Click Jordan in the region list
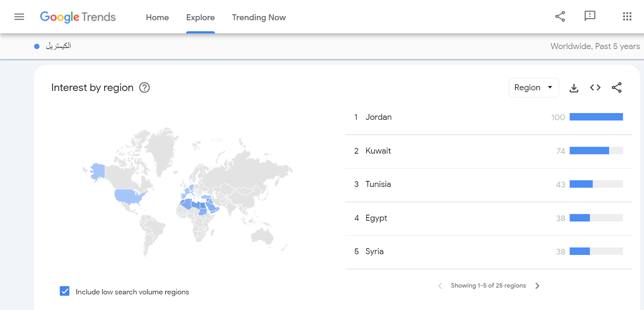 pyautogui.click(x=378, y=117)
